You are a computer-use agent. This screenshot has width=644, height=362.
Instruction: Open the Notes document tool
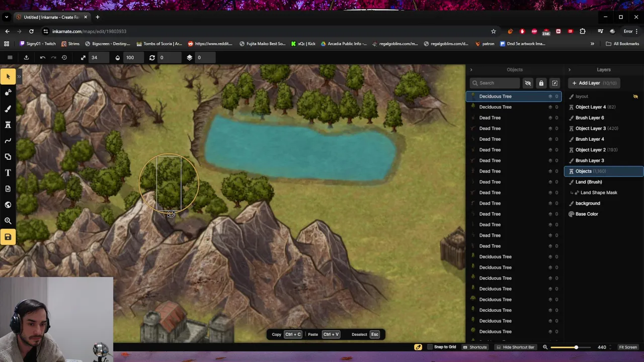click(x=8, y=189)
